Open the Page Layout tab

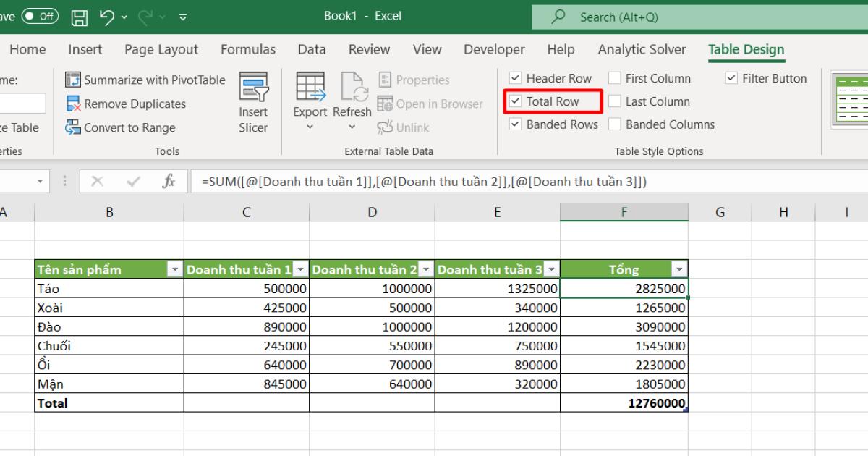pyautogui.click(x=161, y=49)
